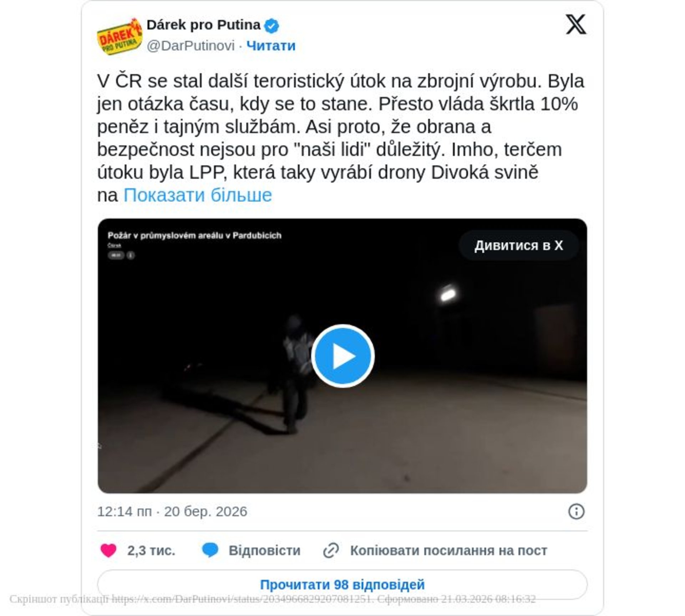
Task: Click the chain link copy icon
Action: click(331, 551)
